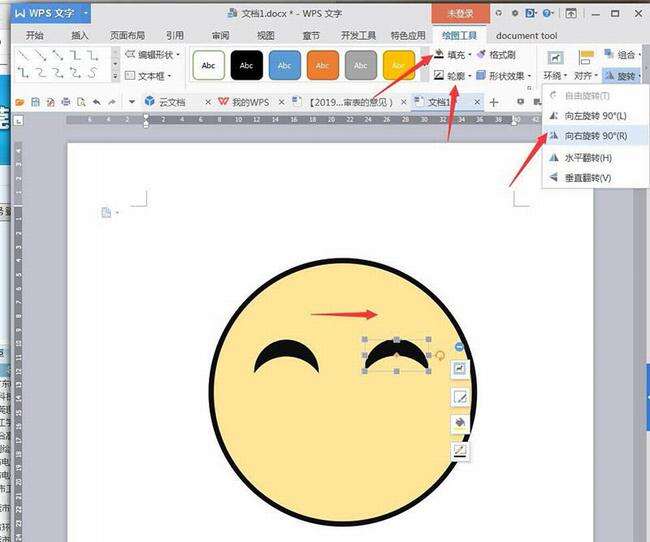Viewport: 650px width, 542px height.
Task: Open the quick access toolbar customize arrow
Action: click(x=132, y=102)
